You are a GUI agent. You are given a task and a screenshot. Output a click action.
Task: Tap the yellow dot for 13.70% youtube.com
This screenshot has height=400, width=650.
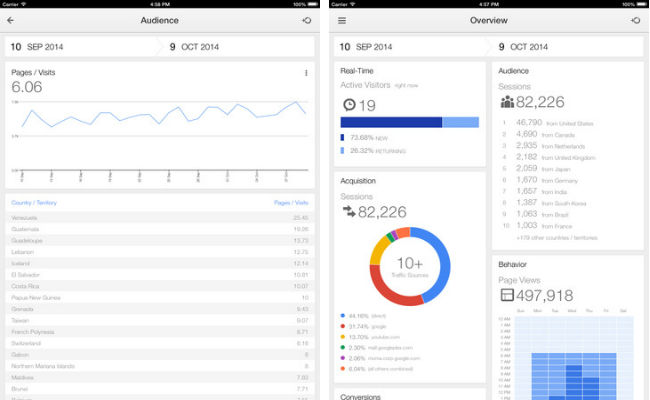pos(343,337)
